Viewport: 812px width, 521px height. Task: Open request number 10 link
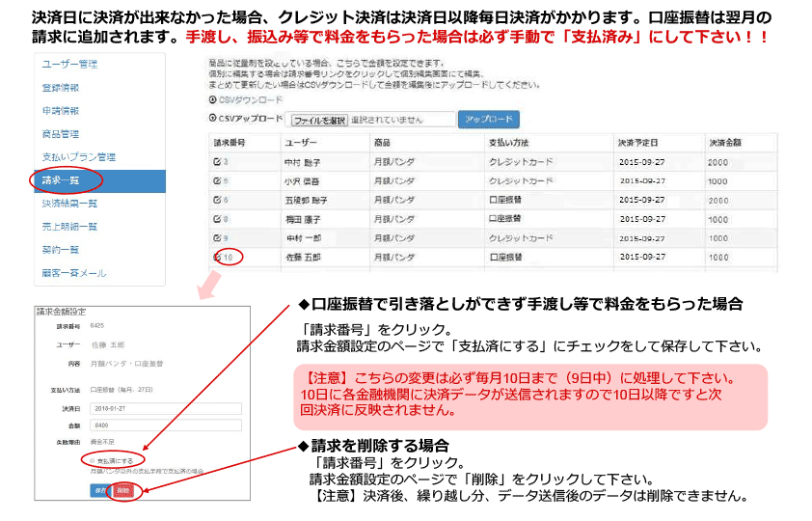tap(229, 257)
